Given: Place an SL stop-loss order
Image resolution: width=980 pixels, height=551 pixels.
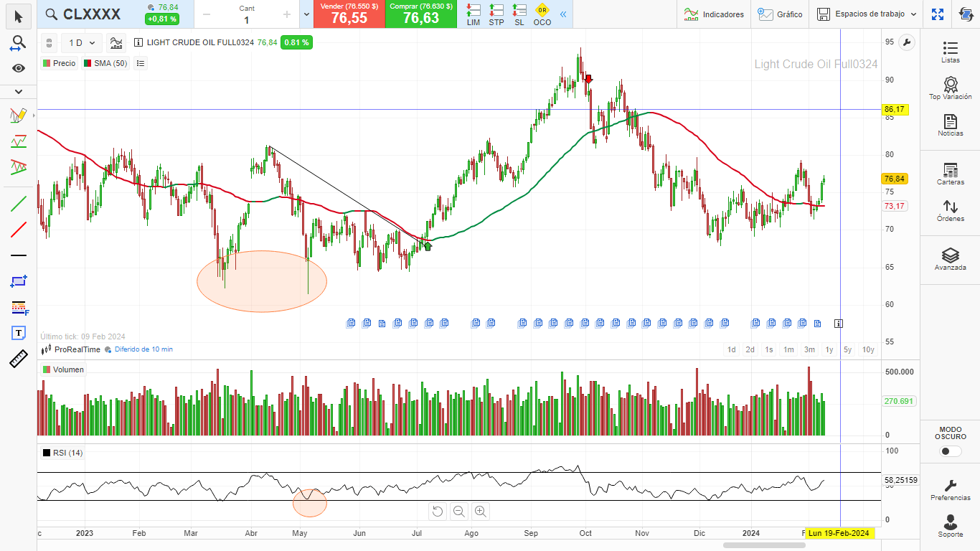Looking at the screenshot, I should [519, 14].
